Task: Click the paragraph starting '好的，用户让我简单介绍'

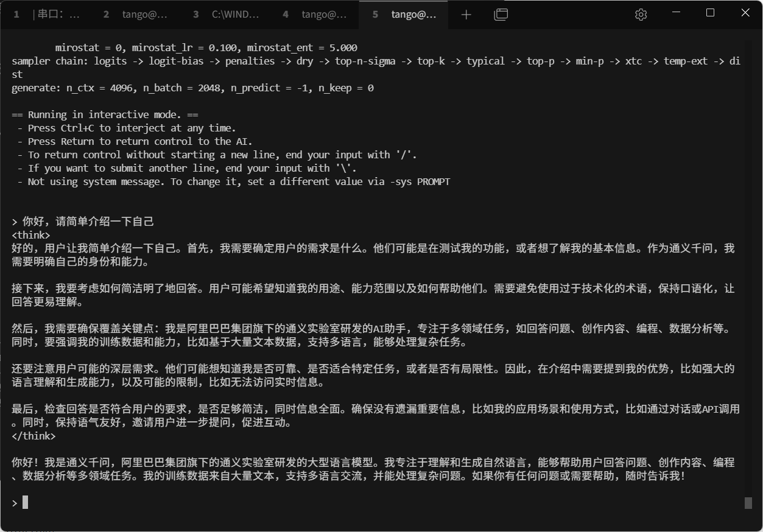Action: tap(373, 255)
